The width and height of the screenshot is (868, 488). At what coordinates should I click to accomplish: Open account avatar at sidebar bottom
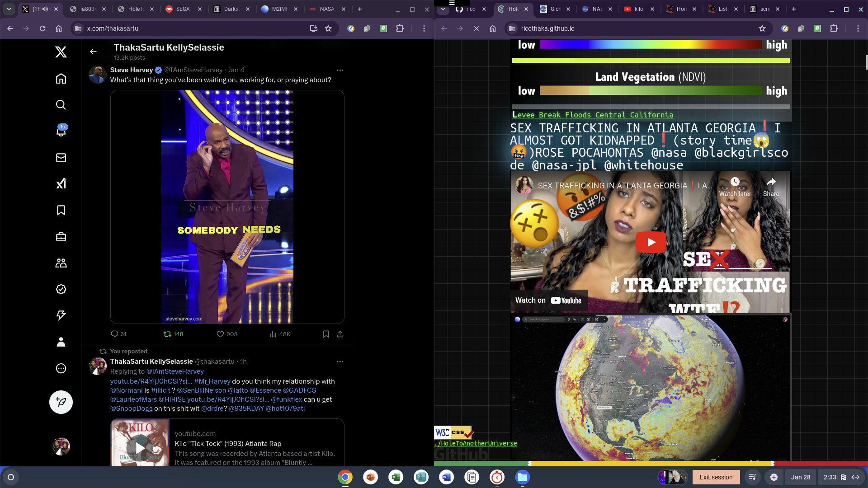[x=61, y=446]
